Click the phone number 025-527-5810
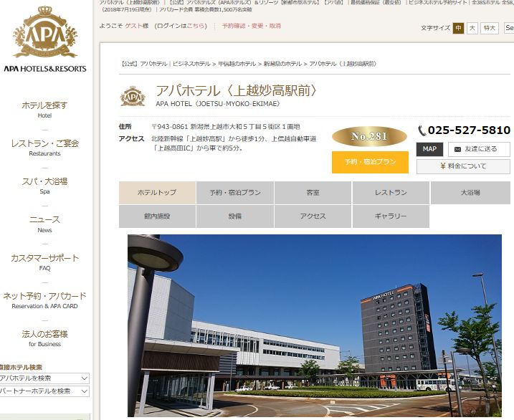The image size is (514, 420). (x=469, y=130)
